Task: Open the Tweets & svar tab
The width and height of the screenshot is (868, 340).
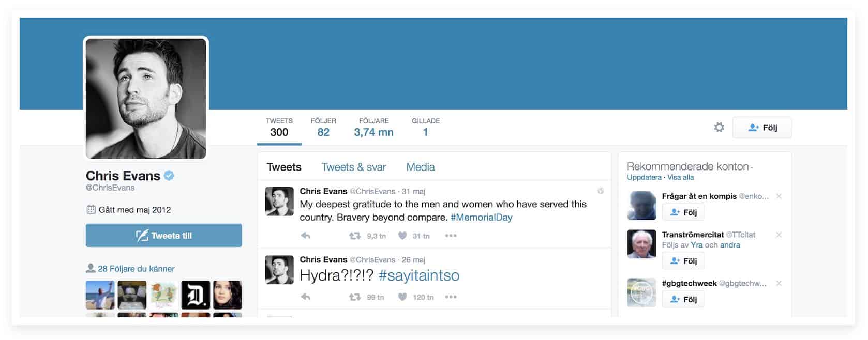Action: (354, 167)
